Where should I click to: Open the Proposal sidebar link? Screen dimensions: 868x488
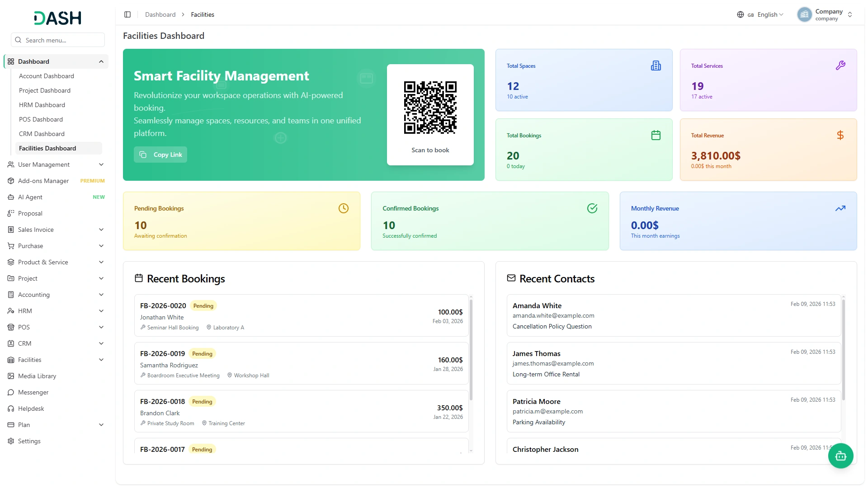(56, 213)
